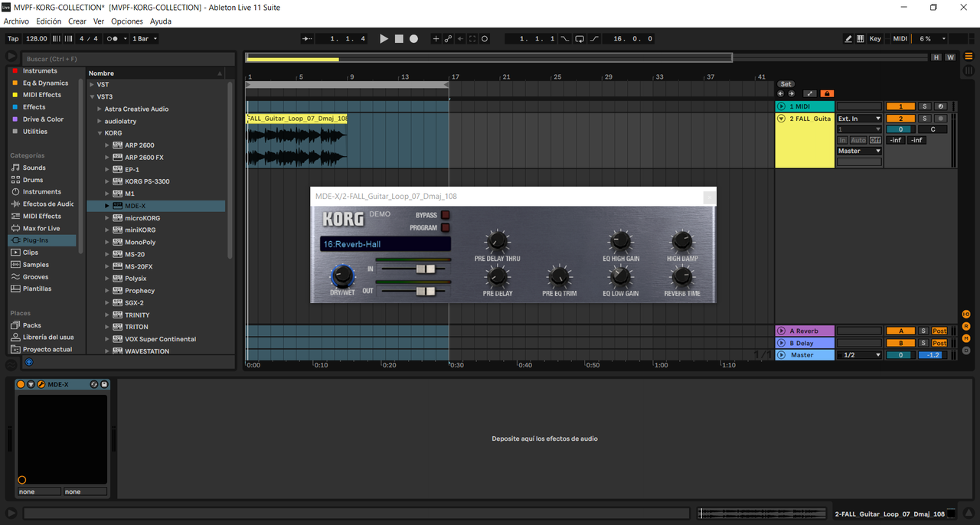Open the quantization 1 Bar dropdown
Viewport: 980px width, 525px height.
coord(145,38)
